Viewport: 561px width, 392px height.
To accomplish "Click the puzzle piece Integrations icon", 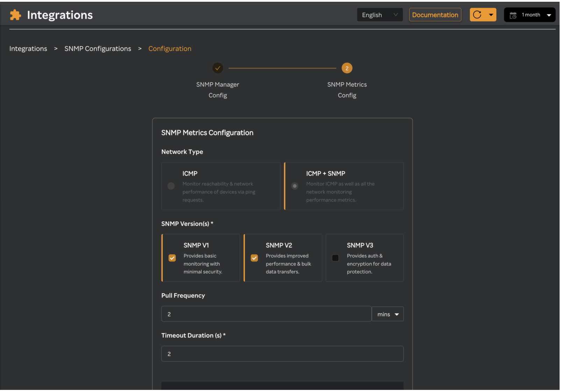I will click(15, 15).
